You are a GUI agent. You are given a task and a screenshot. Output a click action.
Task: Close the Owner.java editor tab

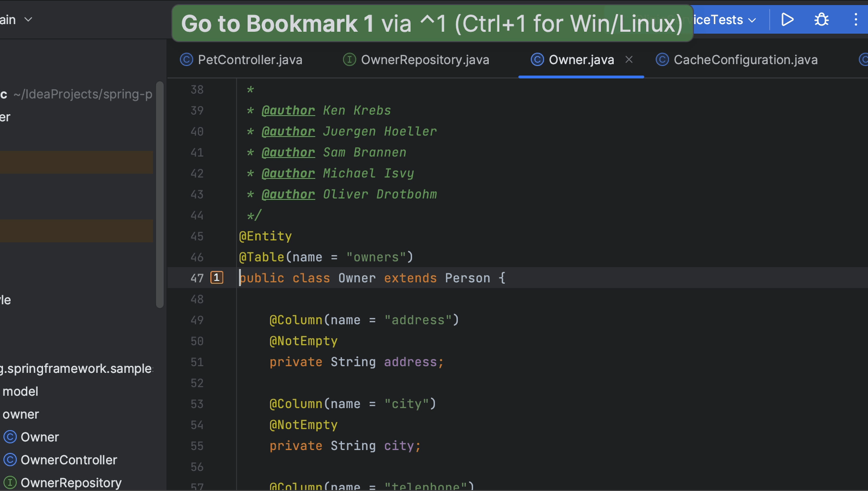coord(629,59)
